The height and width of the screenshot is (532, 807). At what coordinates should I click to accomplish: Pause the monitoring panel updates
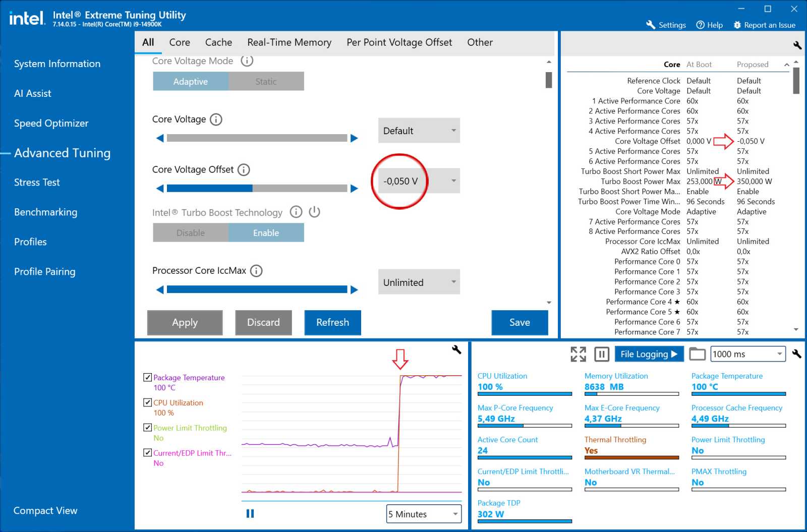[601, 354]
